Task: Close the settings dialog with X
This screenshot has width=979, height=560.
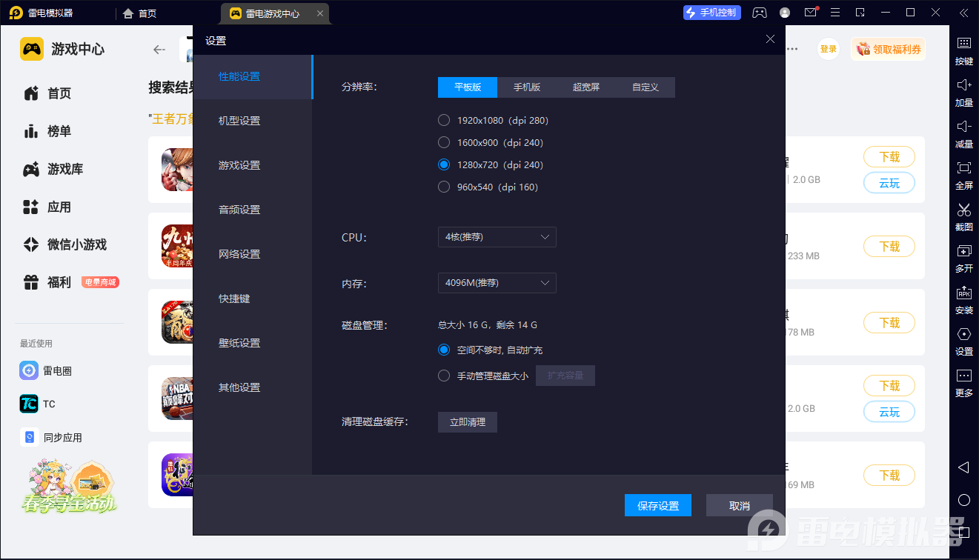Action: click(770, 39)
